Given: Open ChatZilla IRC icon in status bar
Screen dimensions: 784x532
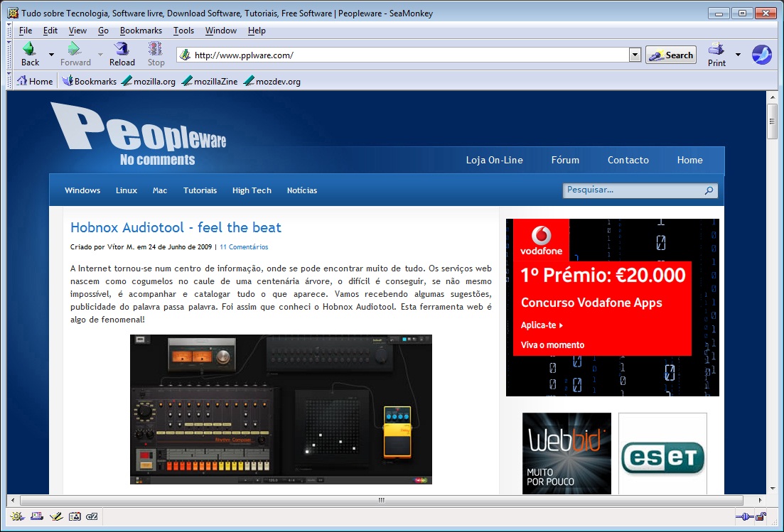Looking at the screenshot, I should (x=92, y=516).
